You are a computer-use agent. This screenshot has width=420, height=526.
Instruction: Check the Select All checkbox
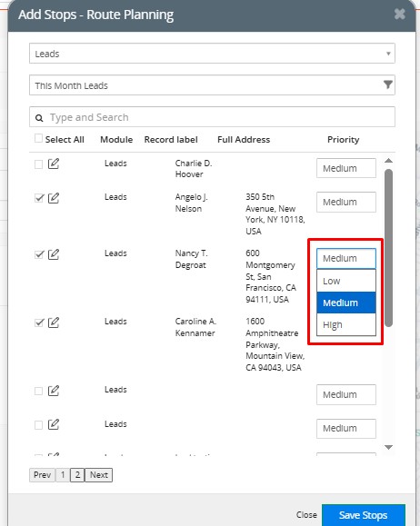(38, 138)
